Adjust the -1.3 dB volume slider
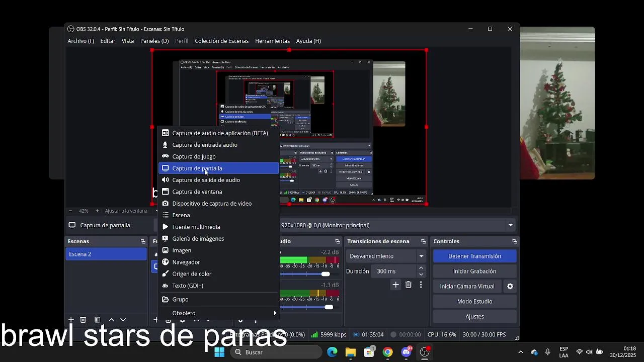 pos(329,307)
